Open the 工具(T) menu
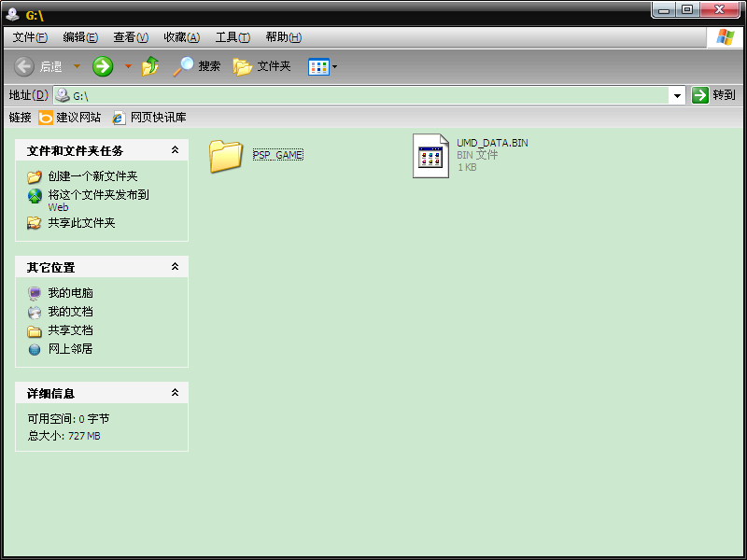747x560 pixels. click(x=233, y=37)
